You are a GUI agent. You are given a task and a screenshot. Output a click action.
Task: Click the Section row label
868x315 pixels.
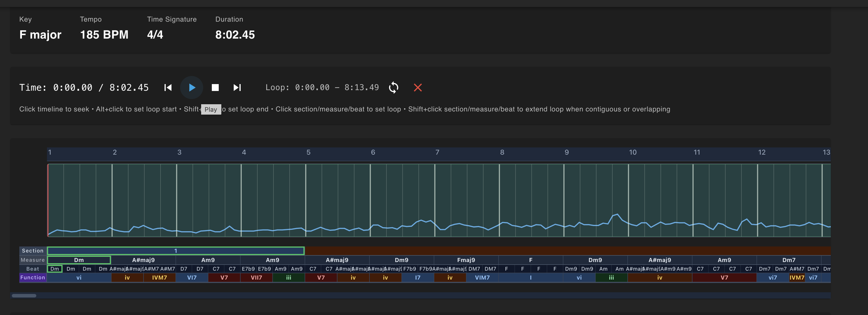pos(33,251)
